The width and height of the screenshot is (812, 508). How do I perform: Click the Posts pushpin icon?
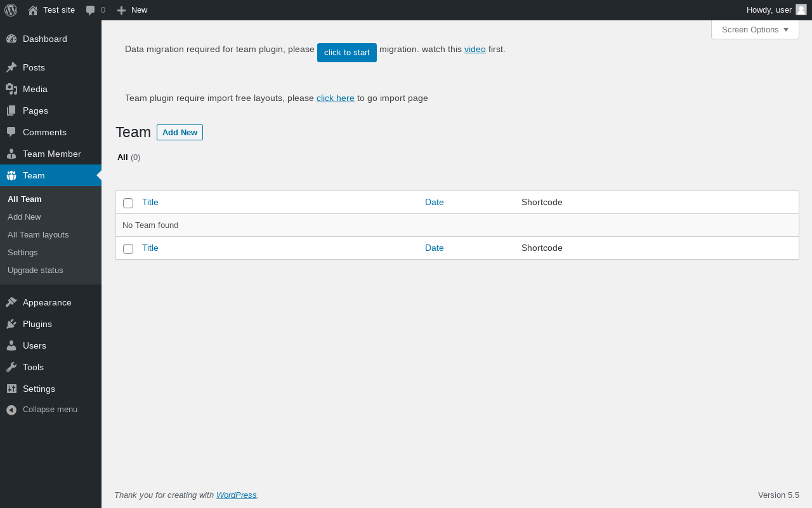click(11, 67)
